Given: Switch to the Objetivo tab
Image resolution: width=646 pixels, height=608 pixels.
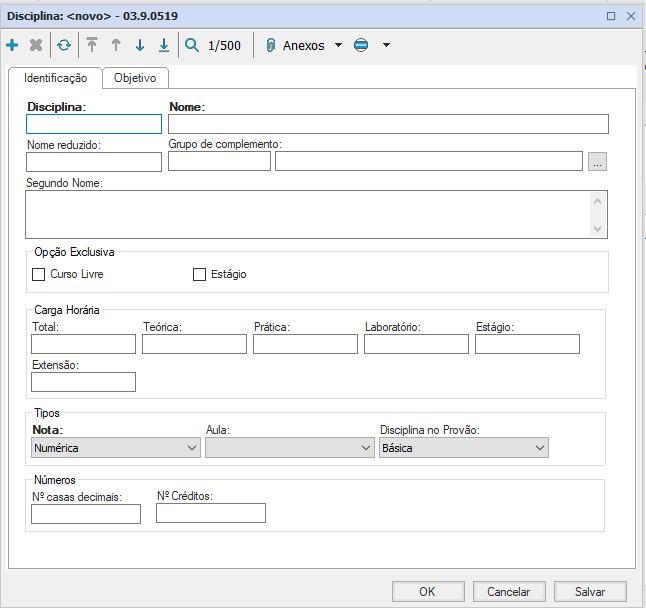Looking at the screenshot, I should coord(135,78).
